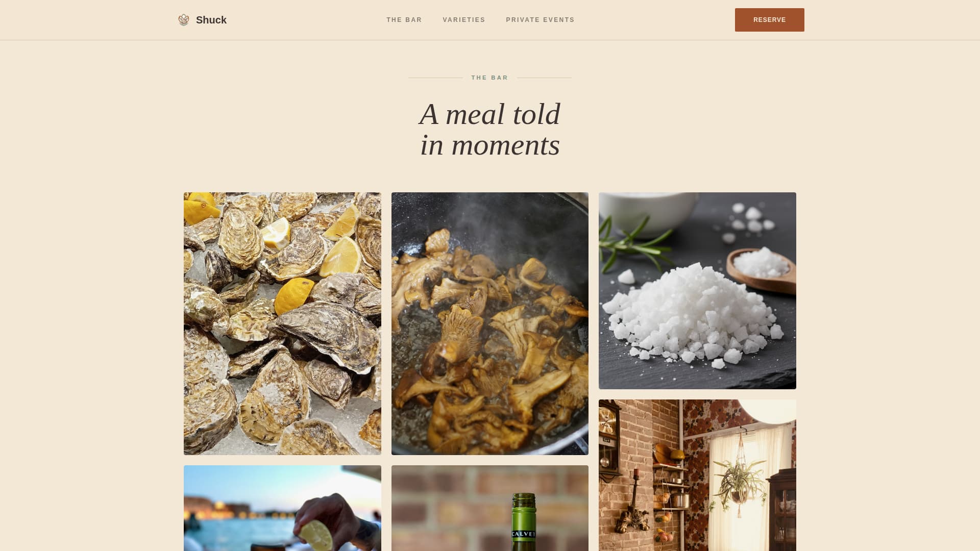Screen dimensions: 980x551
Task: Go to the VARIETIES menu item
Action: click(x=464, y=20)
